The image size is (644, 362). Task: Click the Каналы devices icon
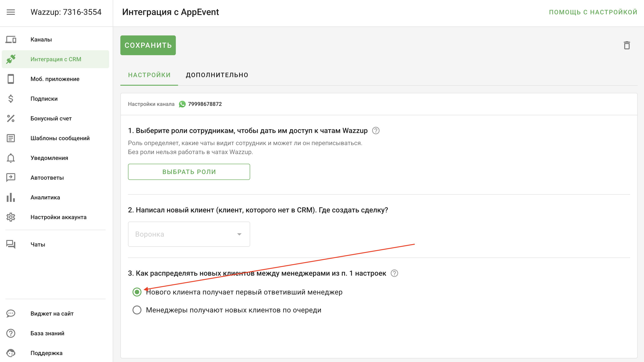tap(11, 39)
